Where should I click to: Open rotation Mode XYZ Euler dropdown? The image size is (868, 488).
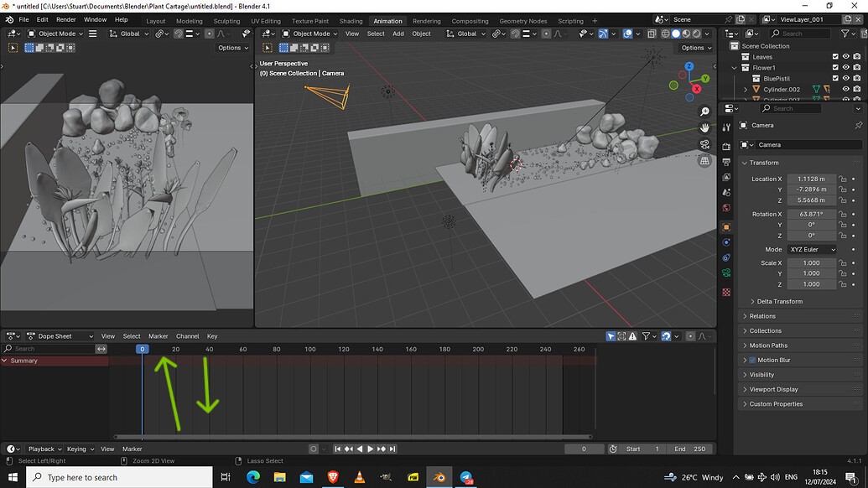coord(812,250)
